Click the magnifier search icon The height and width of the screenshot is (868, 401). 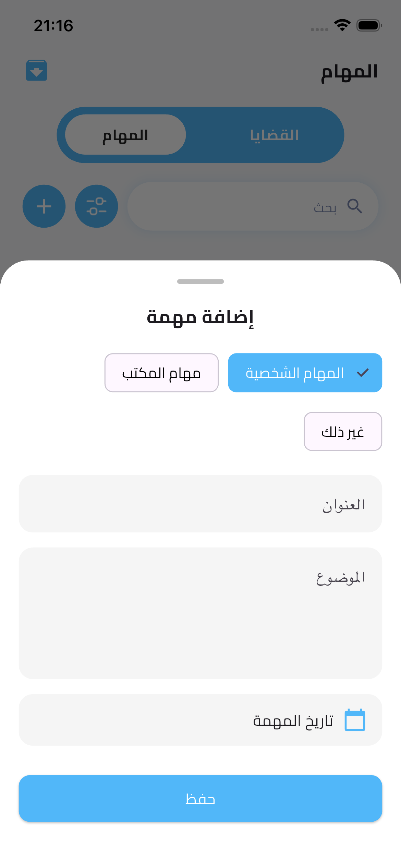coord(354,206)
